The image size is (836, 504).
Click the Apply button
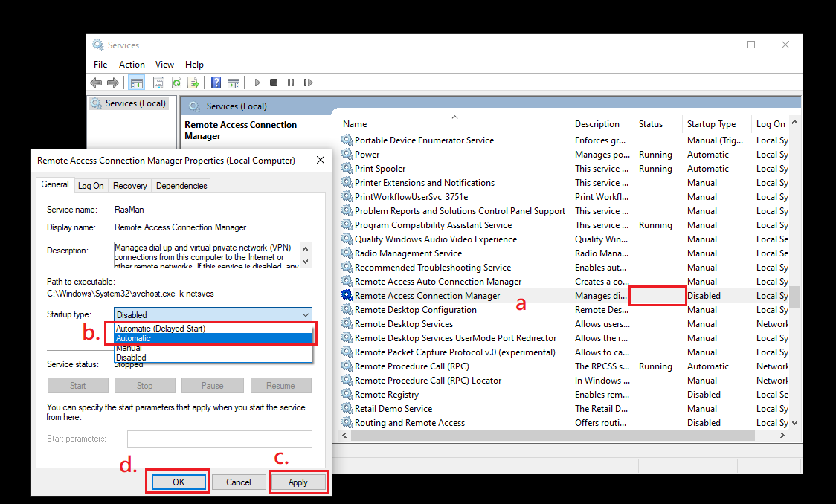[298, 482]
